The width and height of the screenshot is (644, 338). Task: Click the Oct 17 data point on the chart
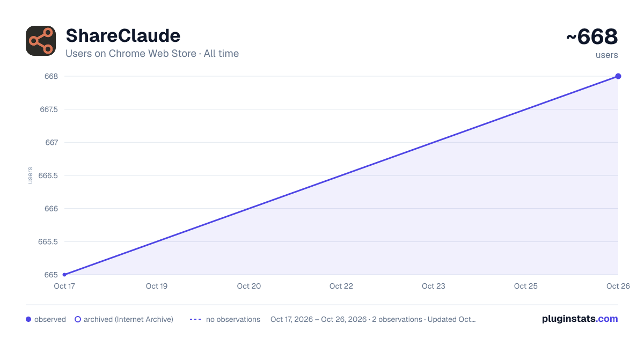(64, 275)
